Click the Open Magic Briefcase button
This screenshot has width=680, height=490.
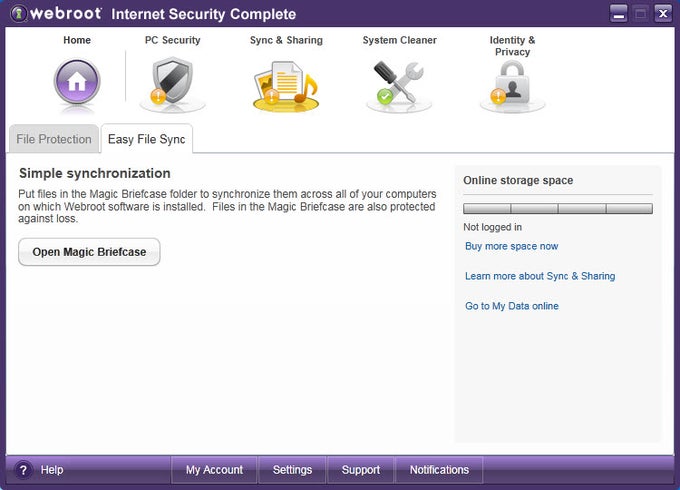pyautogui.click(x=89, y=252)
